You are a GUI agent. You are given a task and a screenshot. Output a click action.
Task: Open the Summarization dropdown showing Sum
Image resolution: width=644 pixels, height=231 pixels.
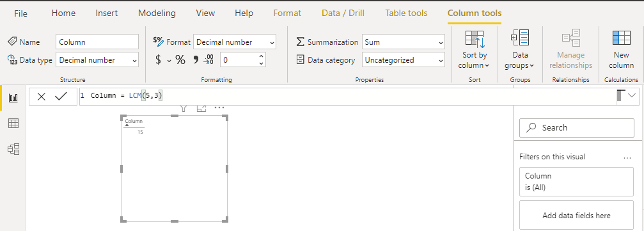click(x=404, y=42)
